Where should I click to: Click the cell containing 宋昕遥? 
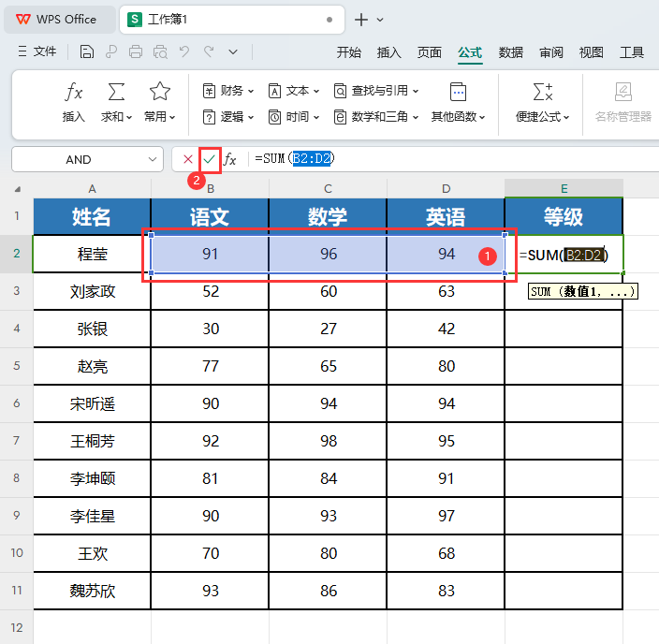(92, 403)
